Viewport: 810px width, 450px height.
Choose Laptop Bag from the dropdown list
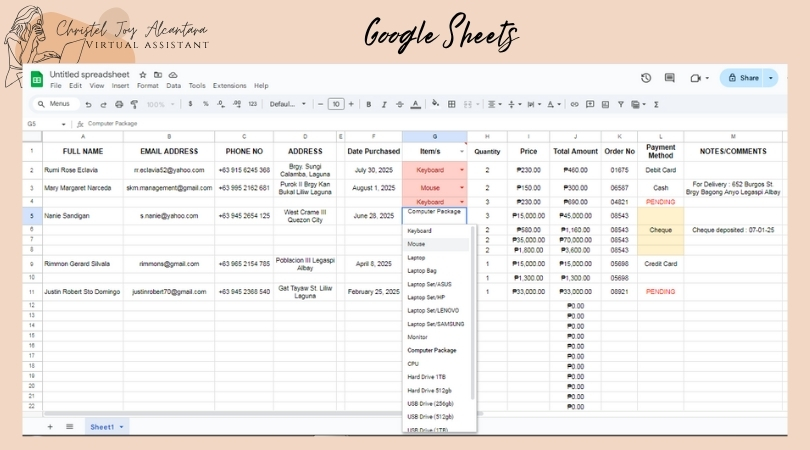(422, 271)
